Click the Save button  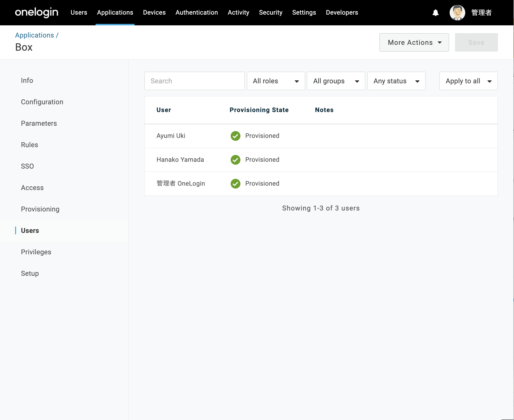point(476,42)
